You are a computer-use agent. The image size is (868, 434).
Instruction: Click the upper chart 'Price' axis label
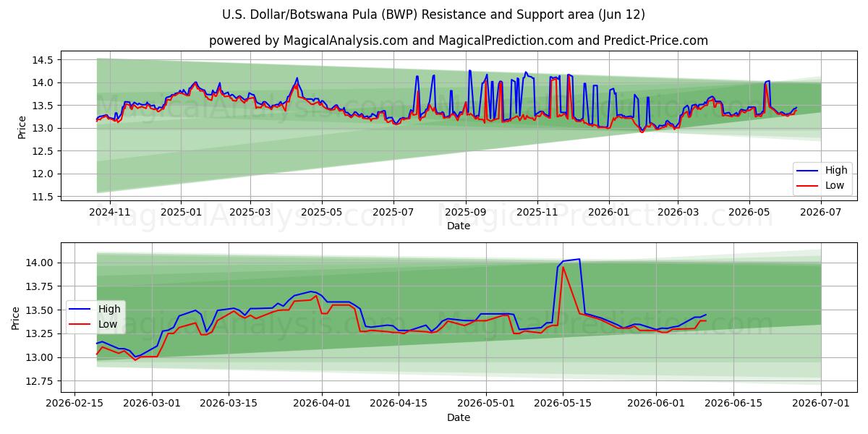22,127
